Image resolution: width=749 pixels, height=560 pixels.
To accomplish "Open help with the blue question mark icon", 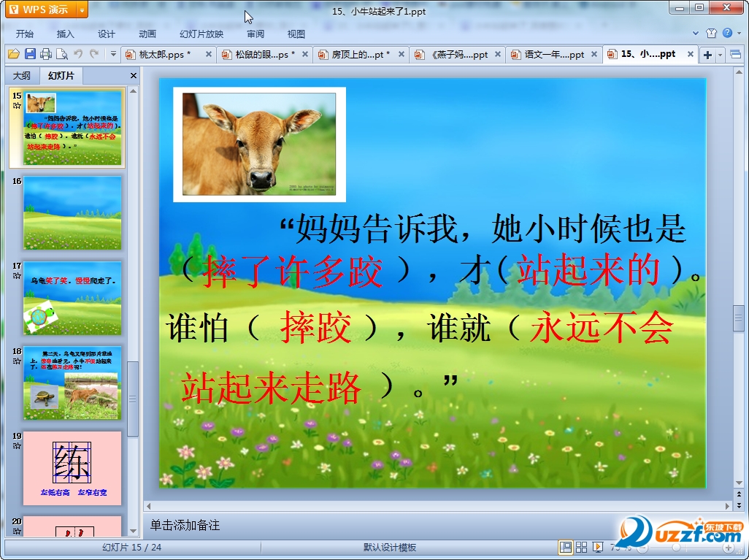I will coord(727,33).
